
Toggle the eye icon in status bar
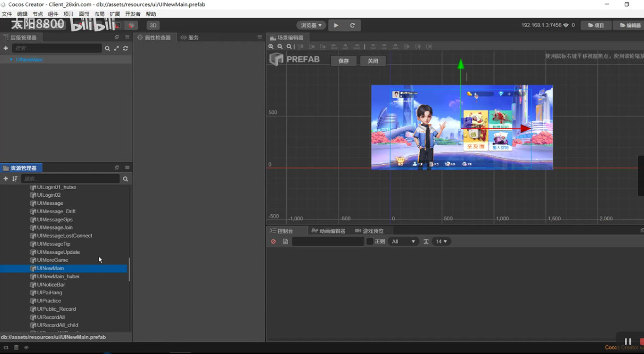(x=26, y=347)
